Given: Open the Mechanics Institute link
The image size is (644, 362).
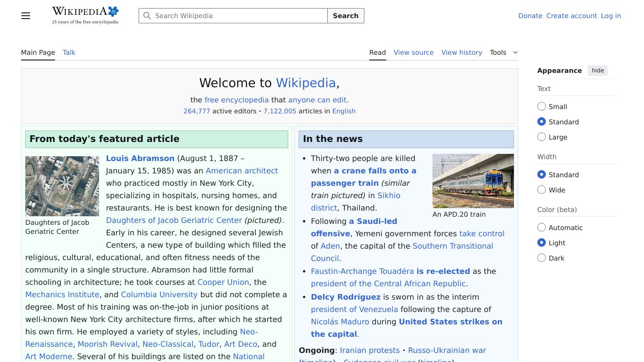Looking at the screenshot, I should click(62, 294).
